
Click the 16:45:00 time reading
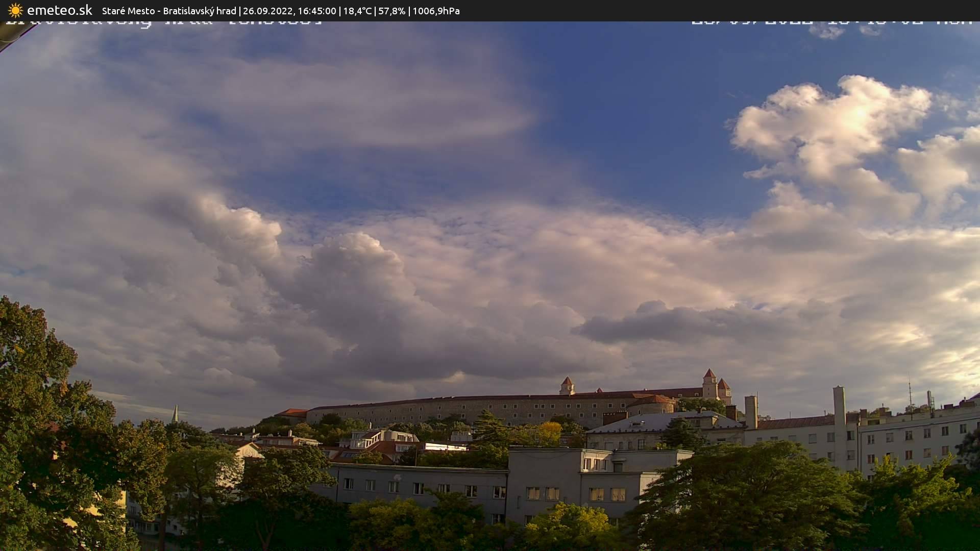[x=316, y=11]
